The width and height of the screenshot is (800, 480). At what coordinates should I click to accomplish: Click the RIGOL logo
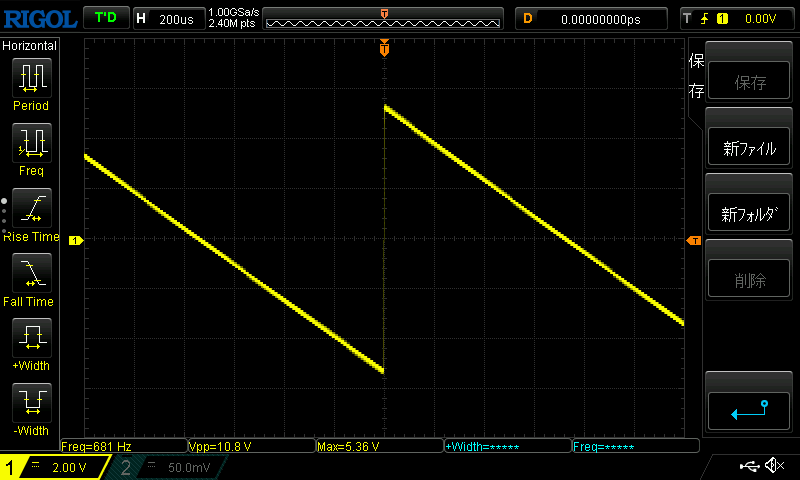[40, 19]
